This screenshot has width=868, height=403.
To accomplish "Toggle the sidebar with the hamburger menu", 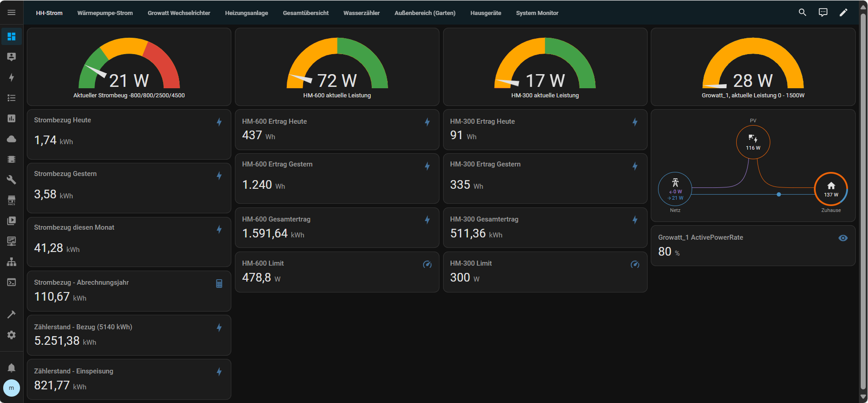I will pos(11,13).
